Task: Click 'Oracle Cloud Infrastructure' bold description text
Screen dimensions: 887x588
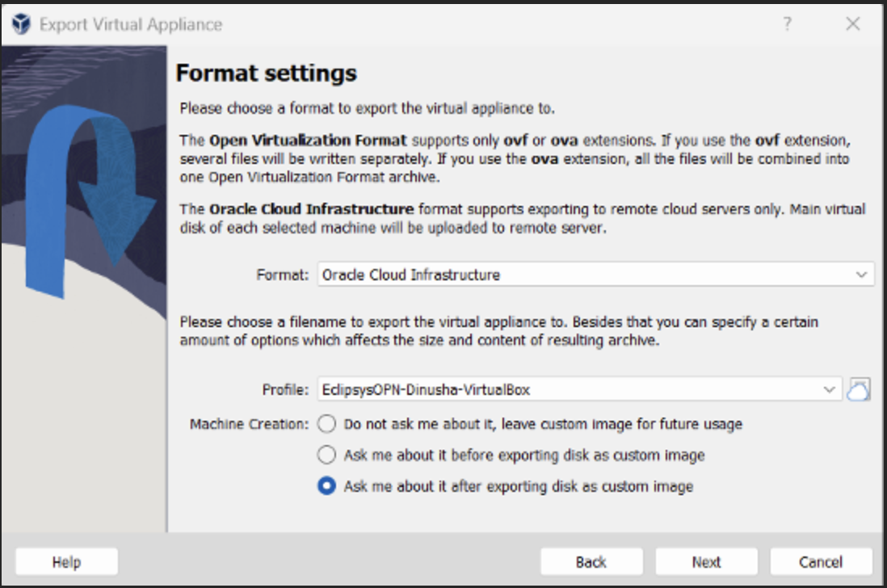Action: coord(312,209)
